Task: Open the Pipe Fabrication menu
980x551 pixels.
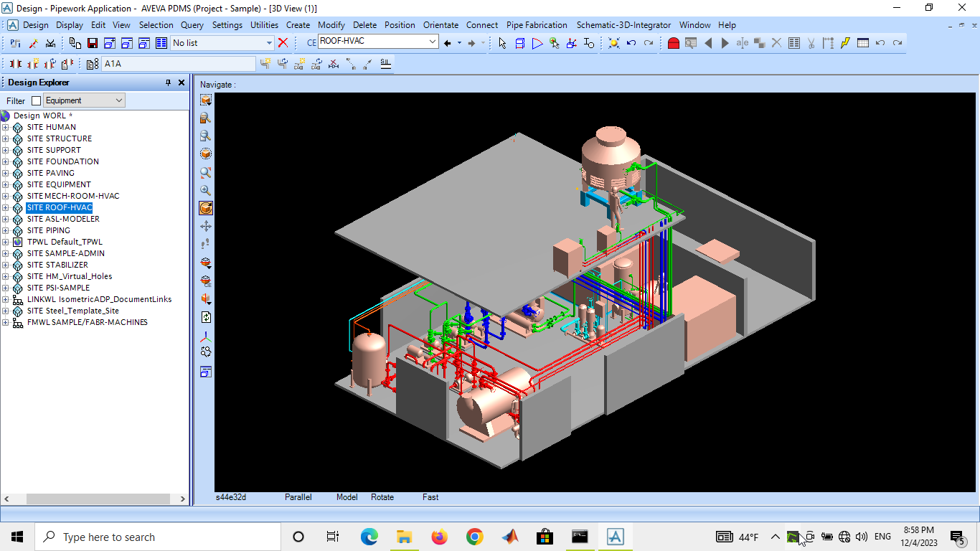Action: click(x=537, y=24)
